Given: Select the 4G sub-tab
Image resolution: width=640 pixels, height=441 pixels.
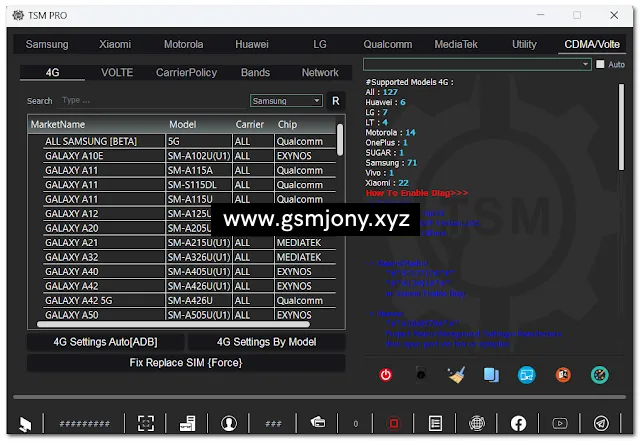Looking at the screenshot, I should [x=52, y=73].
